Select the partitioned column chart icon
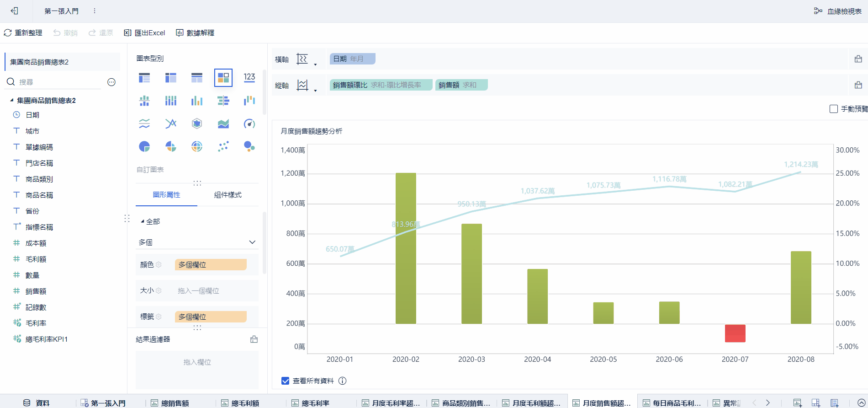Screen dimensions: 868x408 point(144,101)
